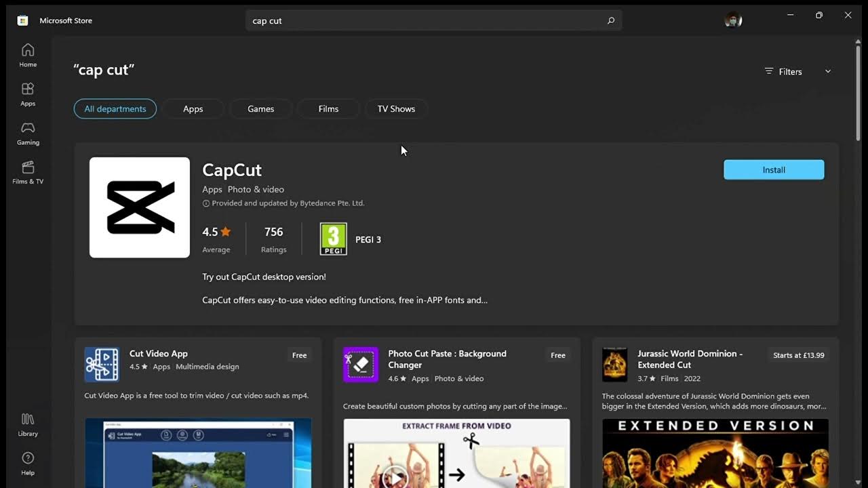Viewport: 868px width, 488px height.
Task: Open Jurassic World Dominion - Extended Cut title
Action: point(690,359)
